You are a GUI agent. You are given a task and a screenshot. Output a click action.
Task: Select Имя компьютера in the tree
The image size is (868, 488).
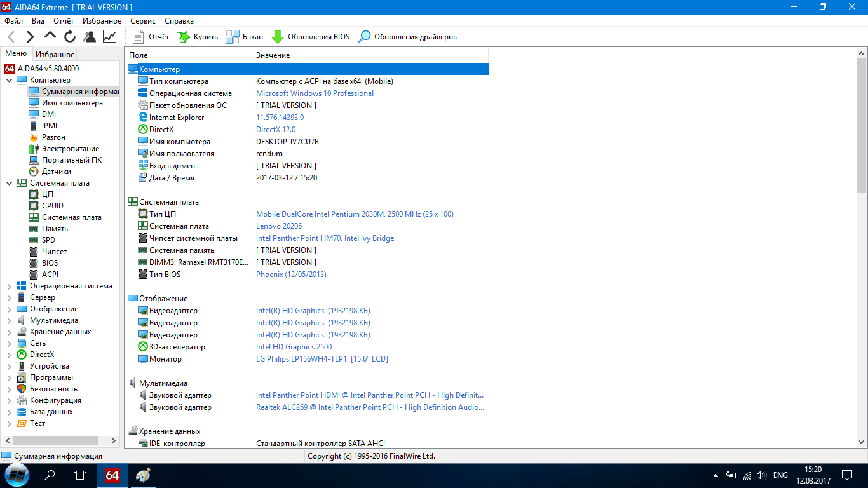pyautogui.click(x=72, y=103)
